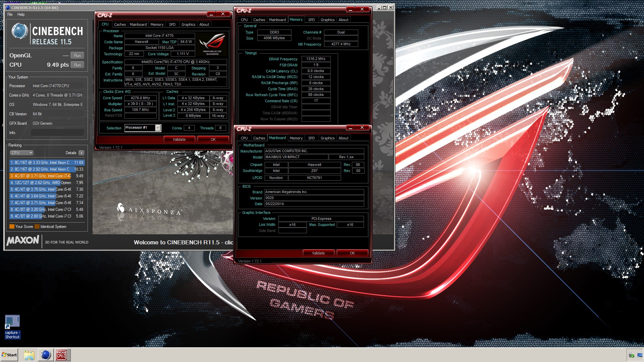Select Graphics tab in the Mainboard CPU-Z window
The image size is (644, 362).
tap(327, 138)
